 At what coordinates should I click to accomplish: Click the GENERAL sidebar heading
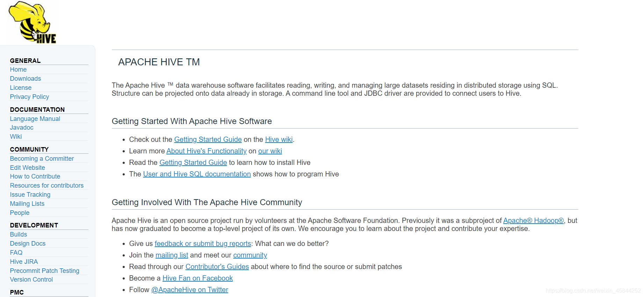[26, 60]
